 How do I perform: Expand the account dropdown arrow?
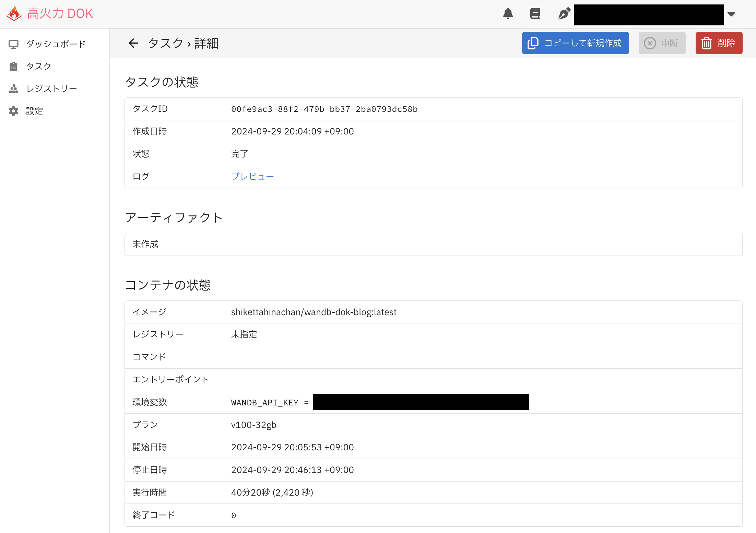point(732,14)
